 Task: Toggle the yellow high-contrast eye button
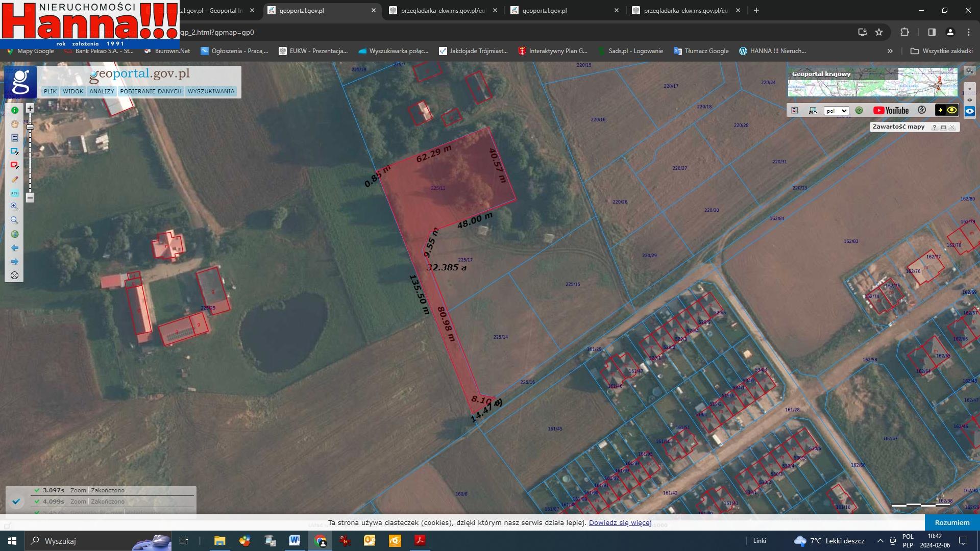coord(952,110)
